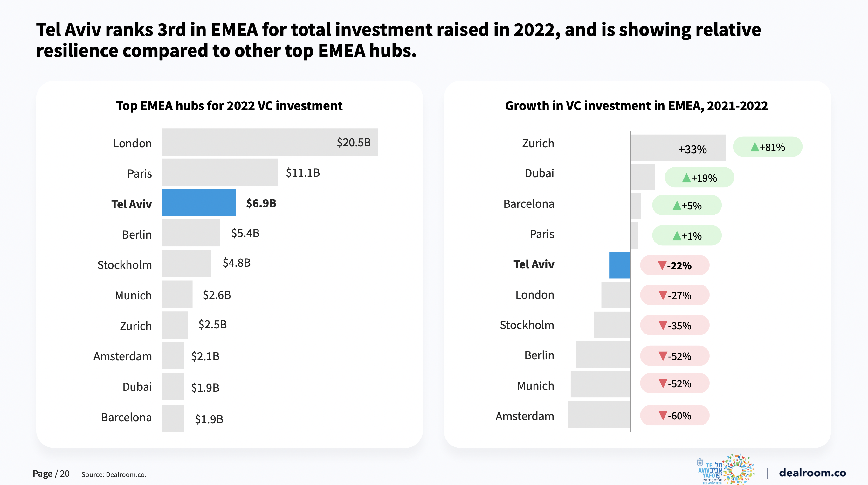This screenshot has width=868, height=485.
Task: Select the Zurich +33% growth bar
Action: pyautogui.click(x=678, y=148)
